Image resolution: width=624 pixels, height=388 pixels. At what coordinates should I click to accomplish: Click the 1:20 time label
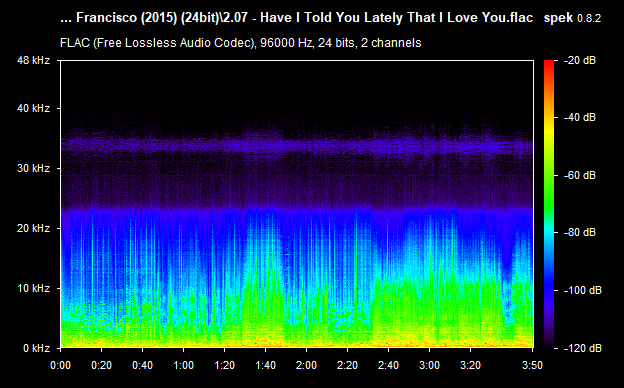click(224, 365)
